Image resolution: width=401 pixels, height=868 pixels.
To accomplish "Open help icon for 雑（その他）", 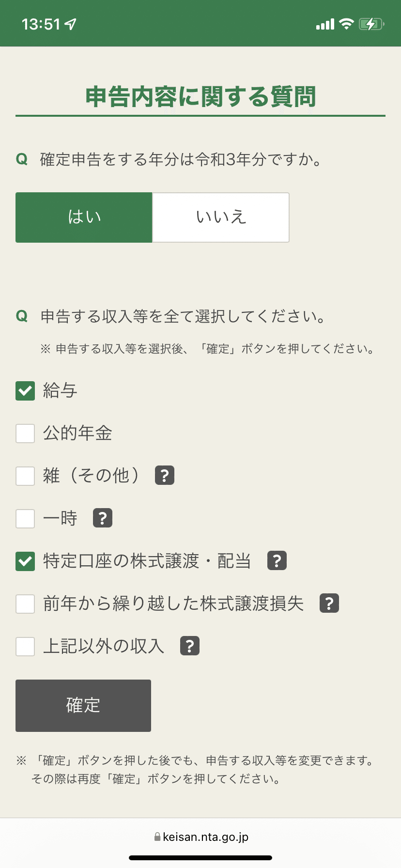I will click(x=165, y=475).
